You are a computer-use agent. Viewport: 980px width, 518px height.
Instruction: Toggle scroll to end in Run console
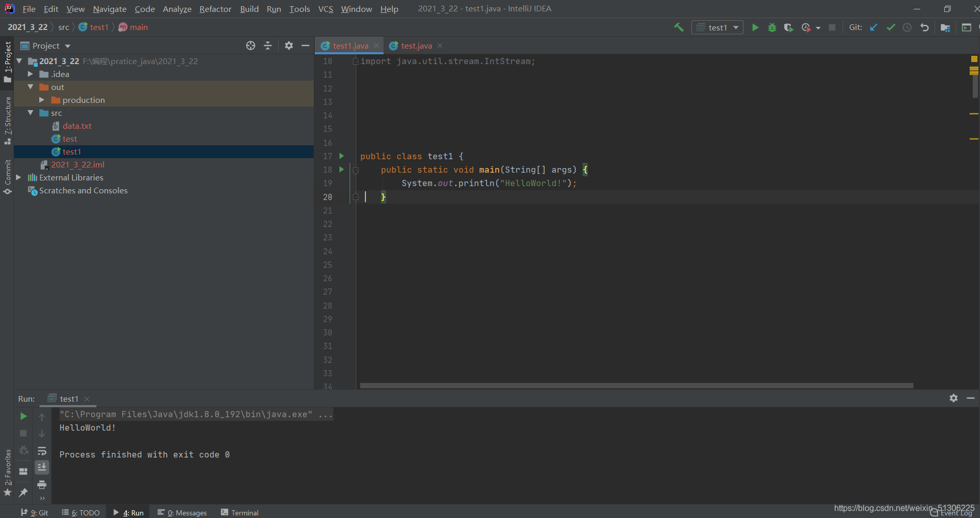pos(42,467)
